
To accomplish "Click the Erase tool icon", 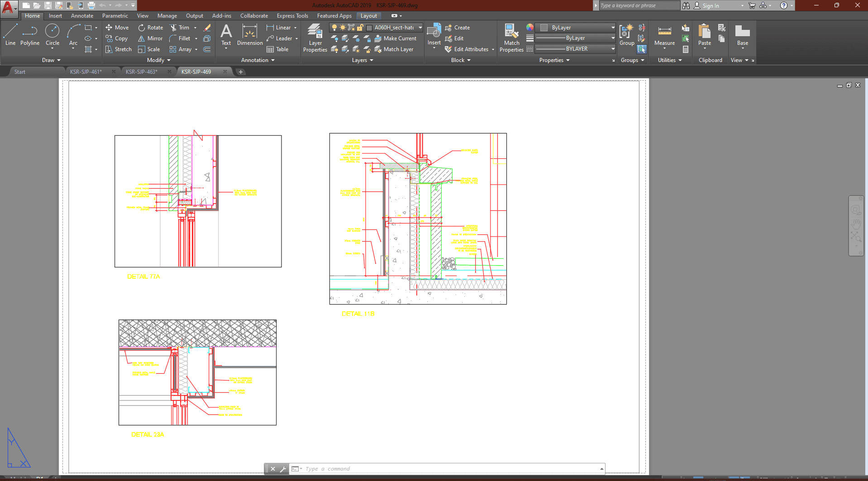I will (x=207, y=28).
